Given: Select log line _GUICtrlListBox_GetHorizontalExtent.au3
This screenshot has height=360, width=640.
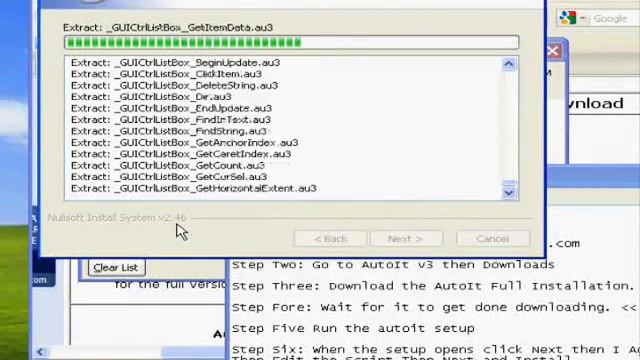Looking at the screenshot, I should [x=194, y=189].
